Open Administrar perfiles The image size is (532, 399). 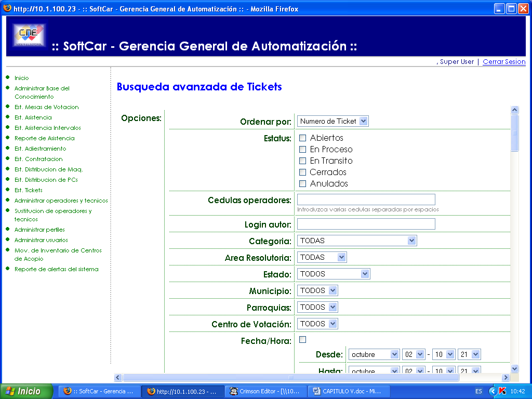click(x=39, y=230)
